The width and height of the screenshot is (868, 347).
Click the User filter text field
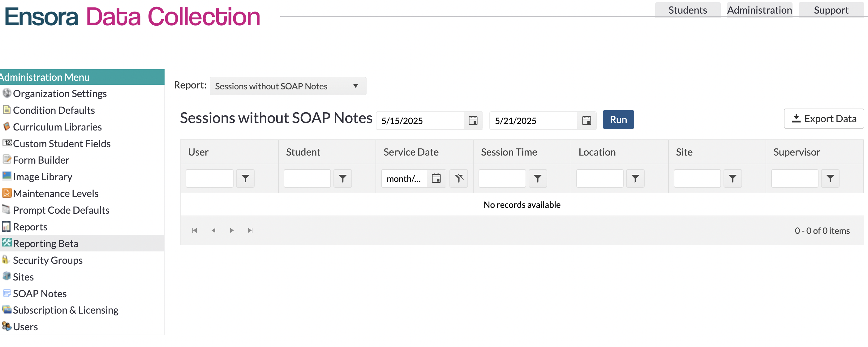(x=209, y=178)
